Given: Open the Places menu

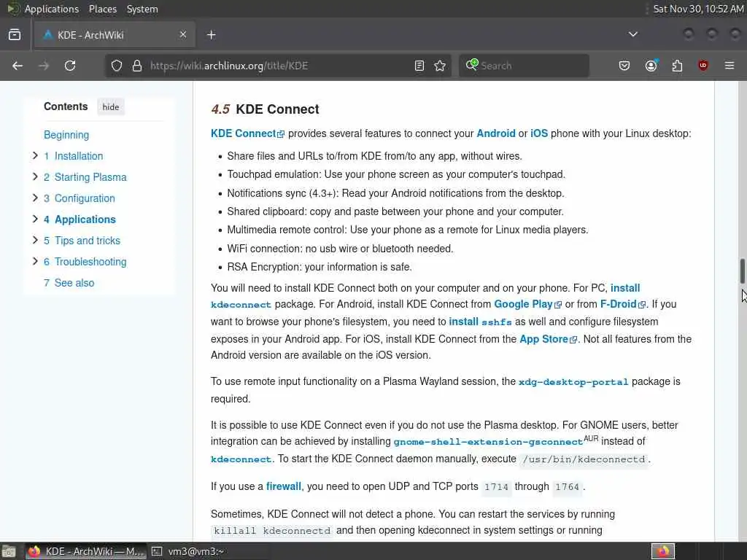Looking at the screenshot, I should point(102,9).
